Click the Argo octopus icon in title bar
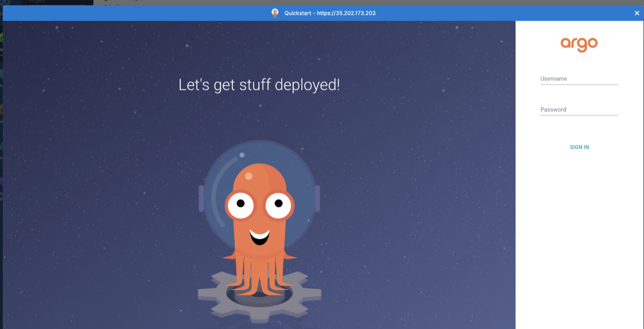The width and height of the screenshot is (644, 329). pyautogui.click(x=275, y=13)
